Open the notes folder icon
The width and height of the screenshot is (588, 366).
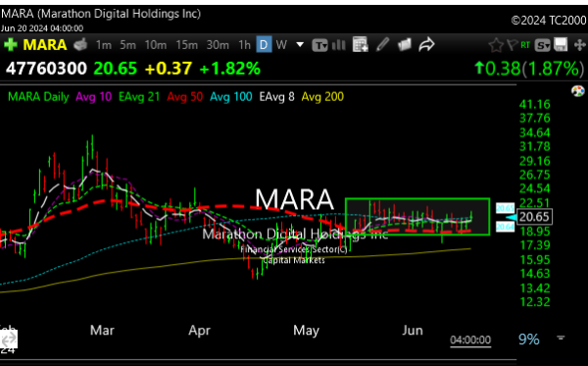pos(405,45)
